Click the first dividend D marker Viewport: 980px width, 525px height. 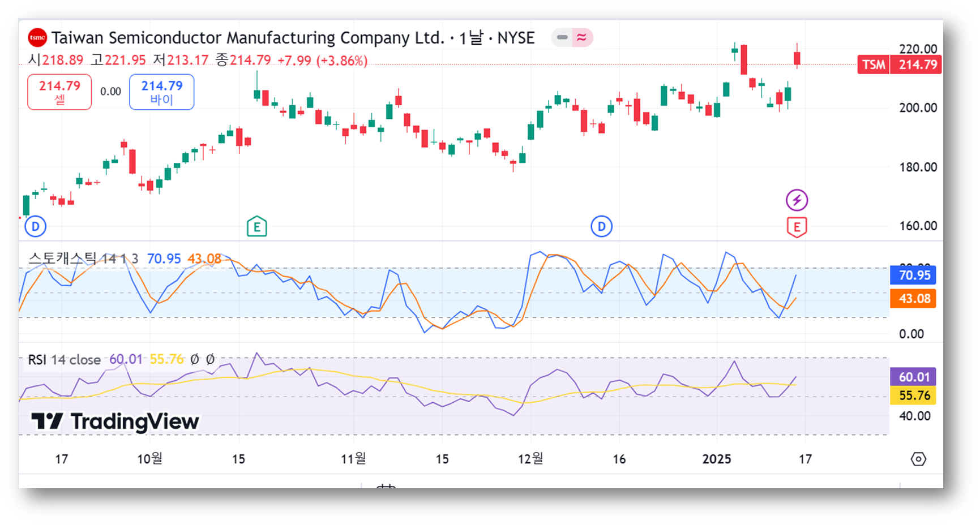[x=36, y=227]
